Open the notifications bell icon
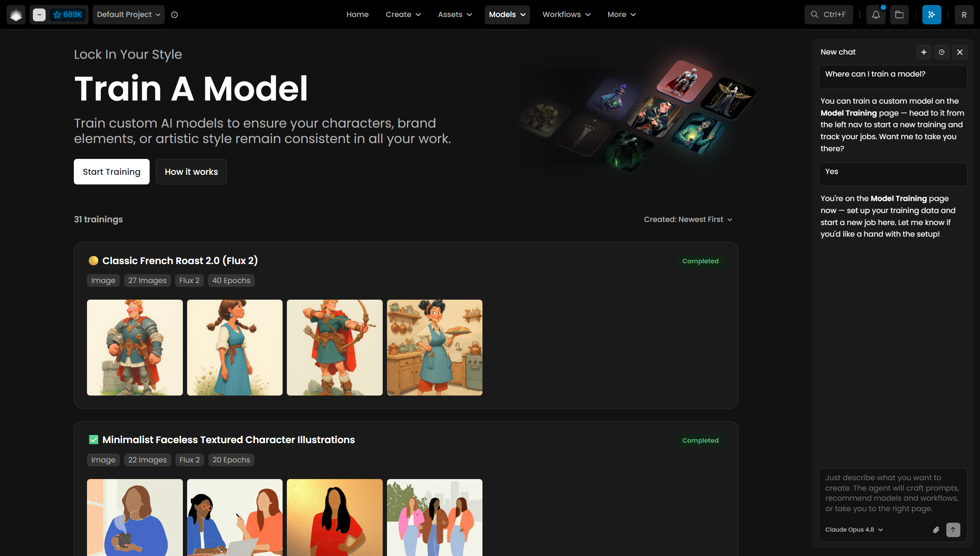 pyautogui.click(x=876, y=15)
